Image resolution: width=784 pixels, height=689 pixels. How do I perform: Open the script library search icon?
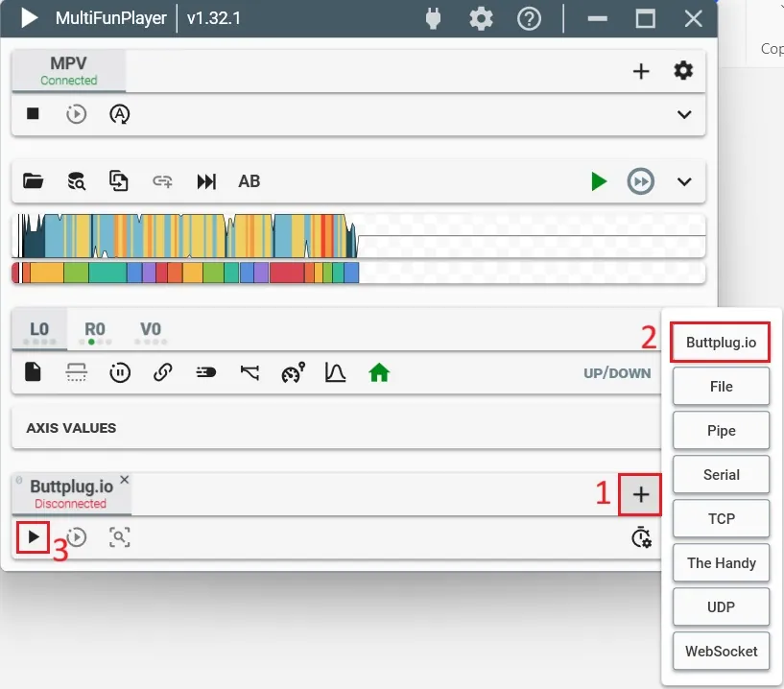click(x=76, y=181)
